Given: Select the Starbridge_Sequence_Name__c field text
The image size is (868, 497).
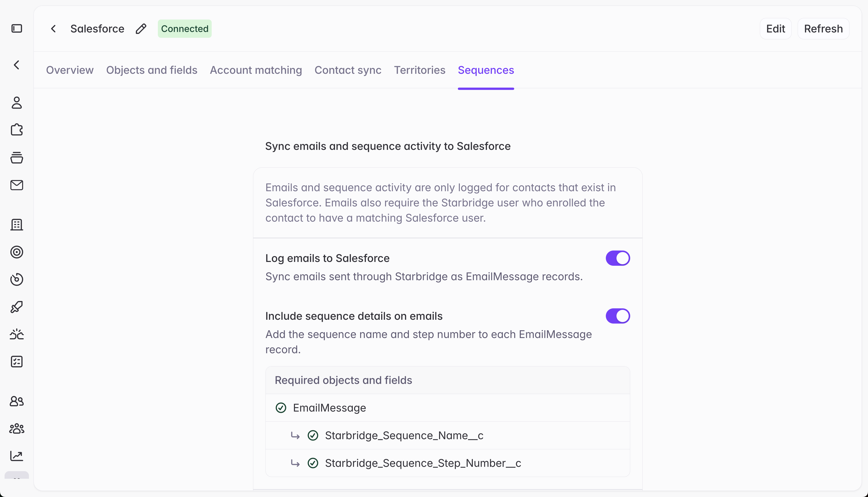Looking at the screenshot, I should coord(404,435).
